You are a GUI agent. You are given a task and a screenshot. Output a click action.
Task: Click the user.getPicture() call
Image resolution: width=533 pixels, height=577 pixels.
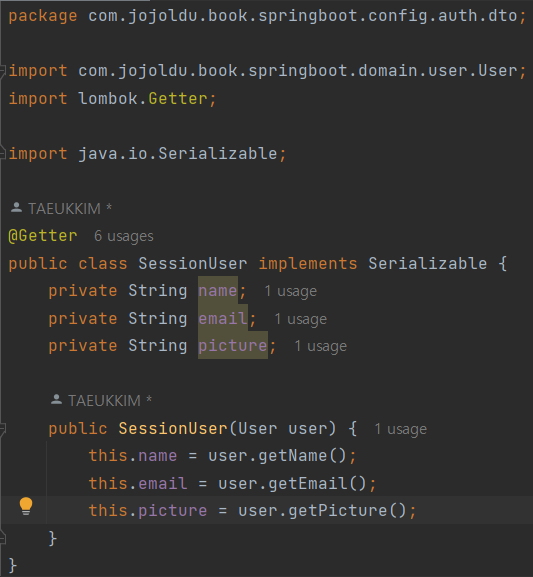tap(322, 511)
